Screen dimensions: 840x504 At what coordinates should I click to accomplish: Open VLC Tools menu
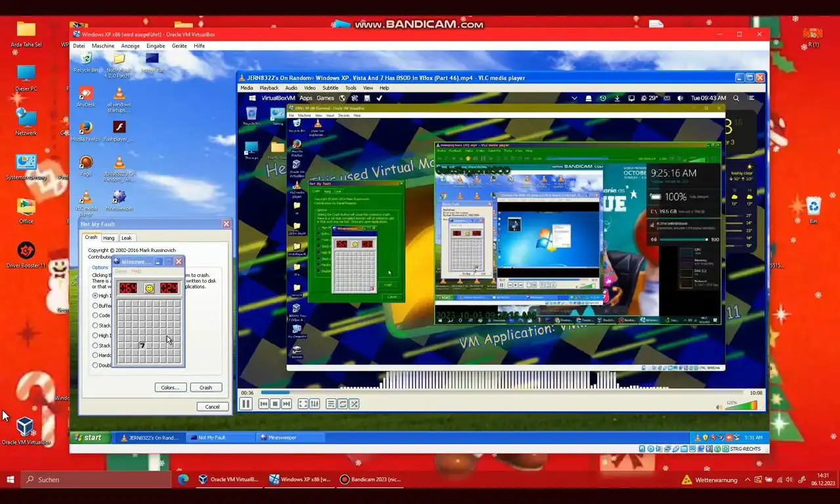351,88
